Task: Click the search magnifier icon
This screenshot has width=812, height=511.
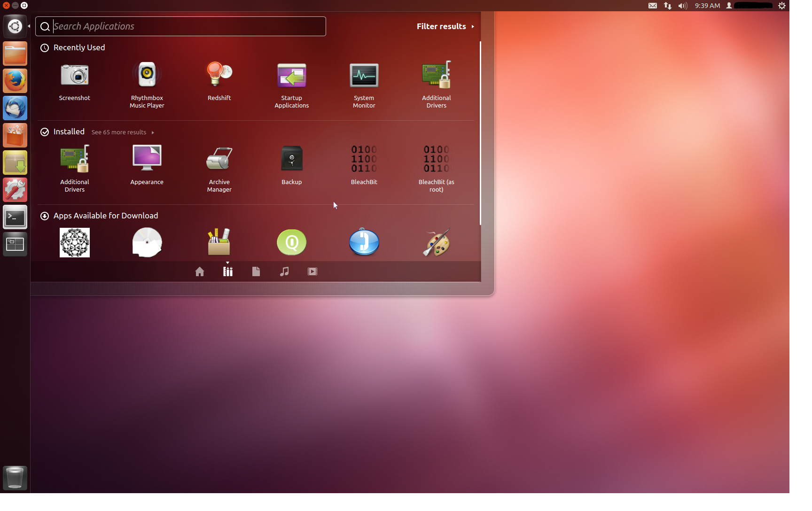Action: (45, 27)
